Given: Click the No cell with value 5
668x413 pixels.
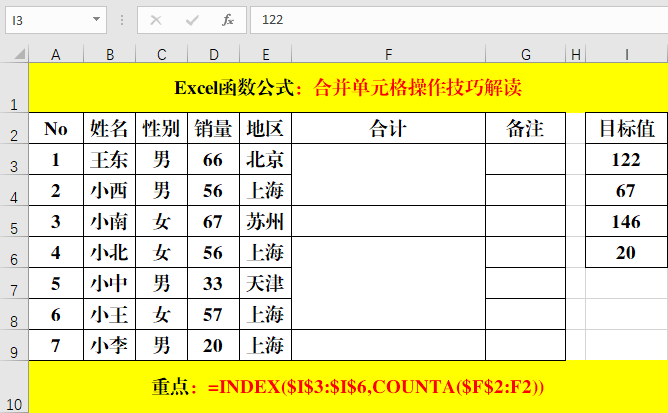Looking at the screenshot, I should point(56,283).
